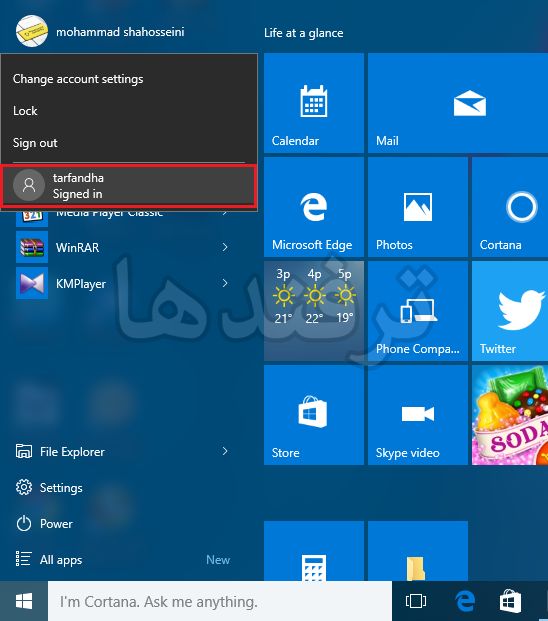This screenshot has height=621, width=548.
Task: Open the Photos tile
Action: (x=418, y=207)
